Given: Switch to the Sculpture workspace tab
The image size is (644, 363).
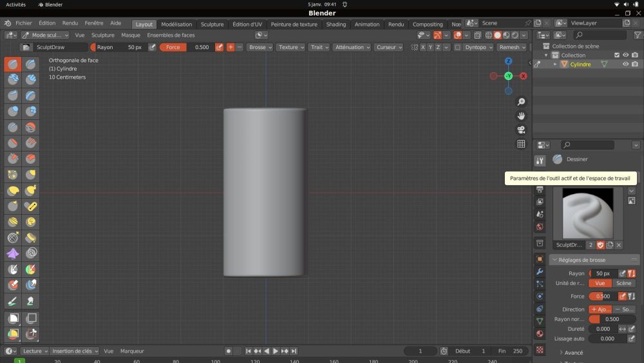Looking at the screenshot, I should pos(212,25).
